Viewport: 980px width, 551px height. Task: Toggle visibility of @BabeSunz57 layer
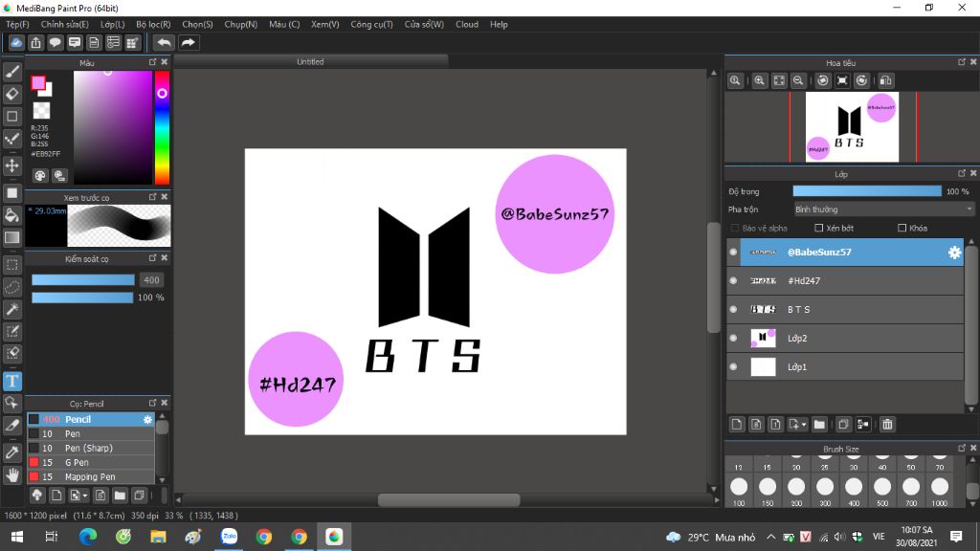click(733, 252)
